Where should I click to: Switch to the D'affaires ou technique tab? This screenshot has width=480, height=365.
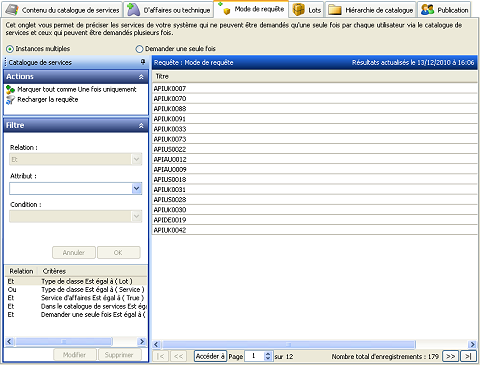click(x=169, y=10)
